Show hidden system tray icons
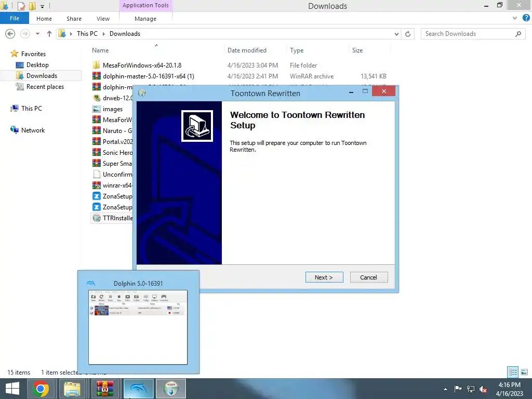 [x=445, y=389]
